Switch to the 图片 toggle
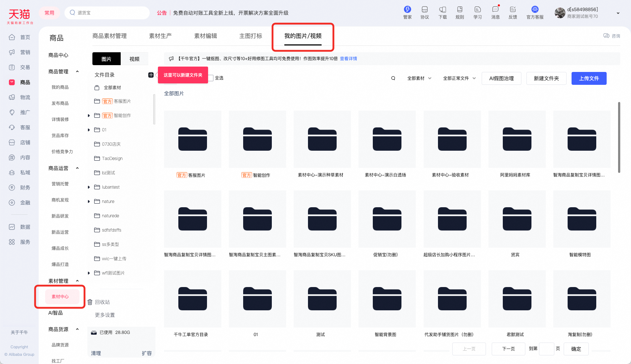 coord(106,59)
